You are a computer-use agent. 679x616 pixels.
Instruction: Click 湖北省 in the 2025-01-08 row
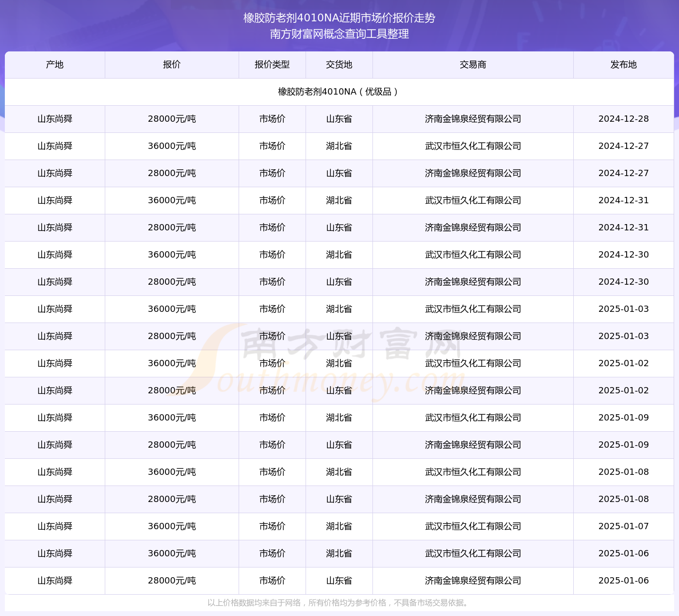pyautogui.click(x=339, y=472)
